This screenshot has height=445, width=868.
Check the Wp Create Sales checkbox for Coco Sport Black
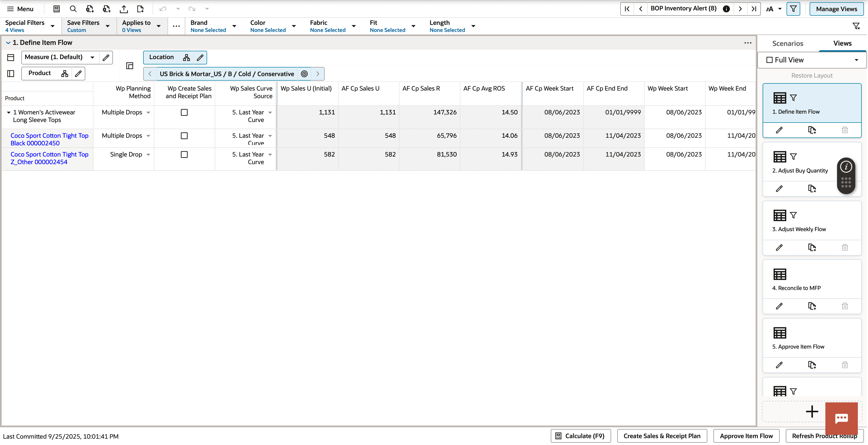[x=184, y=136]
